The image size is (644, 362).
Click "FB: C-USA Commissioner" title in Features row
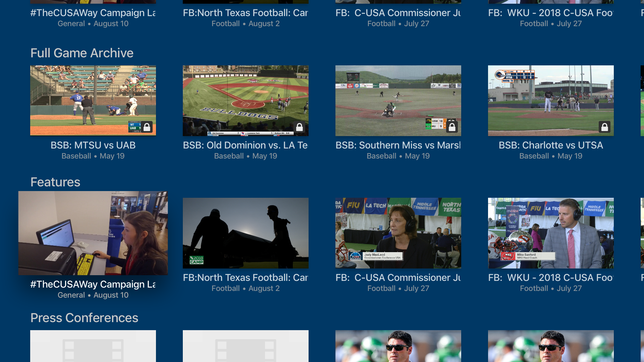point(398,278)
